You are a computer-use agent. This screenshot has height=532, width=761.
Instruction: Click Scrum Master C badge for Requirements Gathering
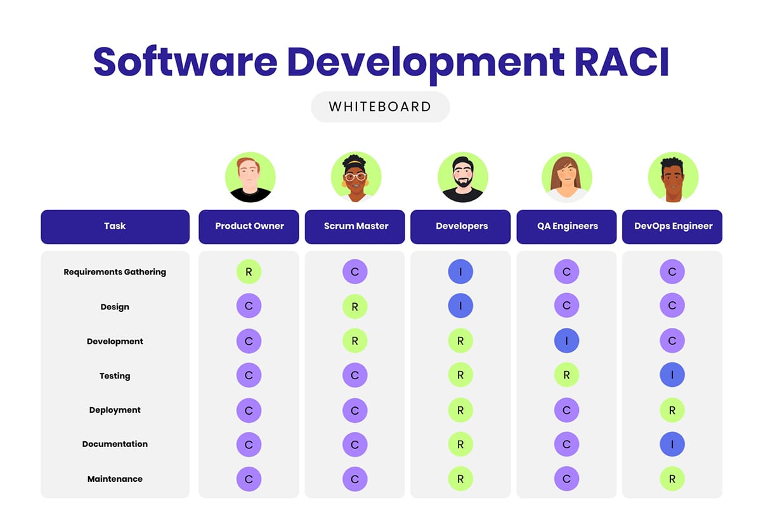[x=354, y=272]
